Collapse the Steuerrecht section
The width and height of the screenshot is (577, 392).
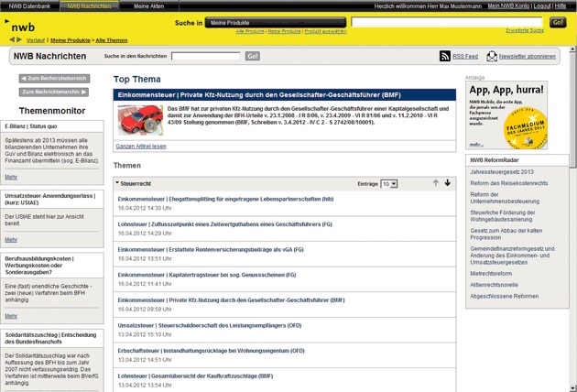coord(117,183)
